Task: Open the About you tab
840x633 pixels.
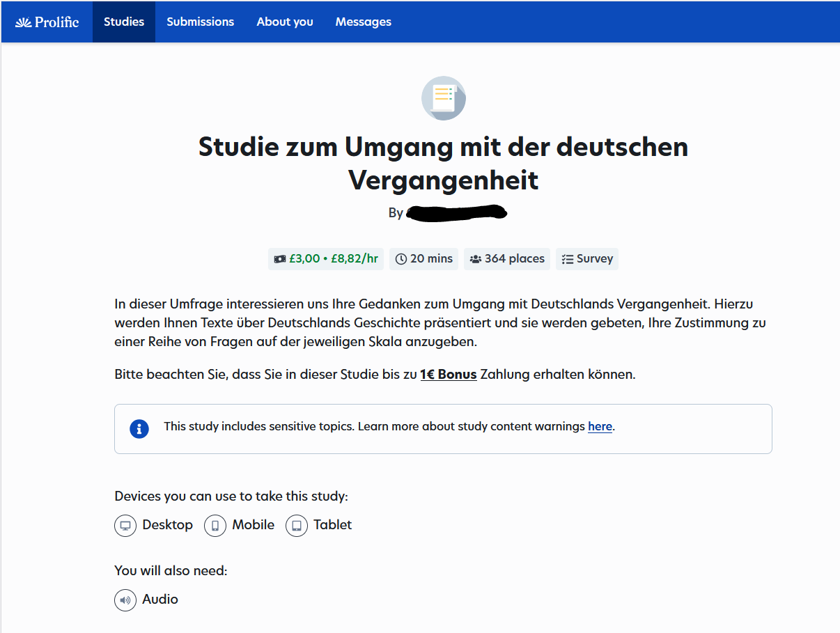Action: click(x=285, y=22)
